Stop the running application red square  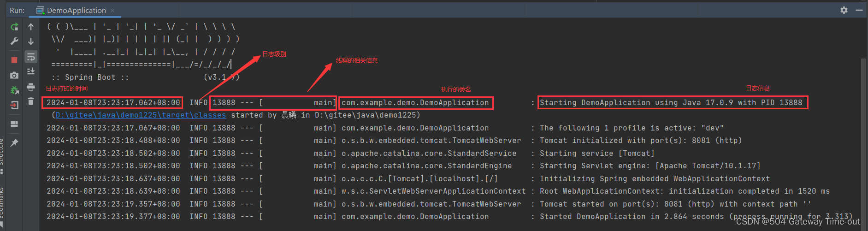click(x=14, y=60)
